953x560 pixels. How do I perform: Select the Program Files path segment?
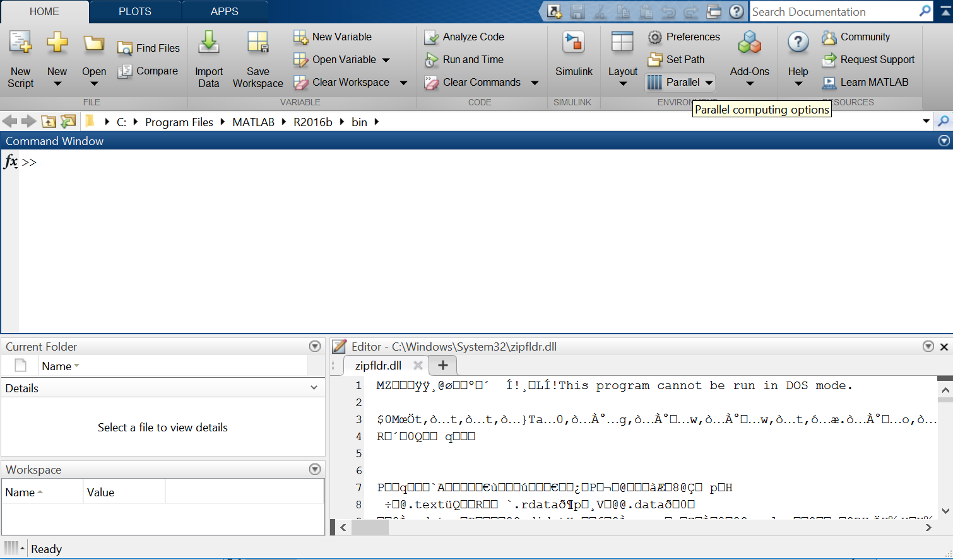click(179, 122)
